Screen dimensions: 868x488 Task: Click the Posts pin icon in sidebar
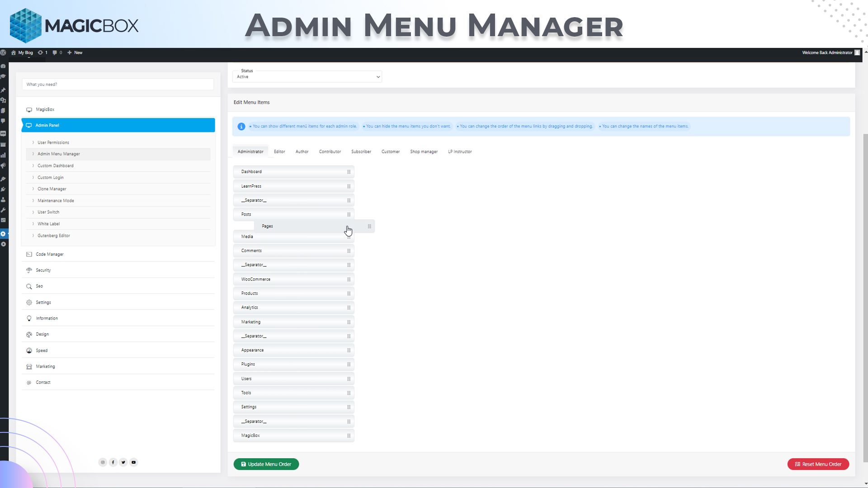click(3, 90)
